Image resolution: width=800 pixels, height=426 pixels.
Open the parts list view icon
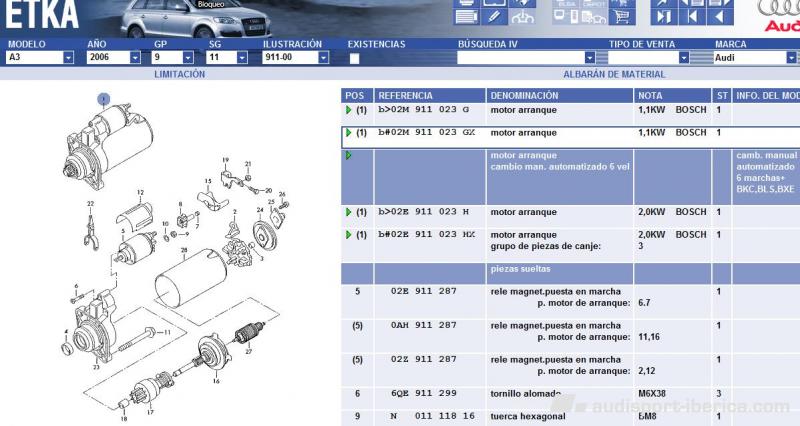466,16
